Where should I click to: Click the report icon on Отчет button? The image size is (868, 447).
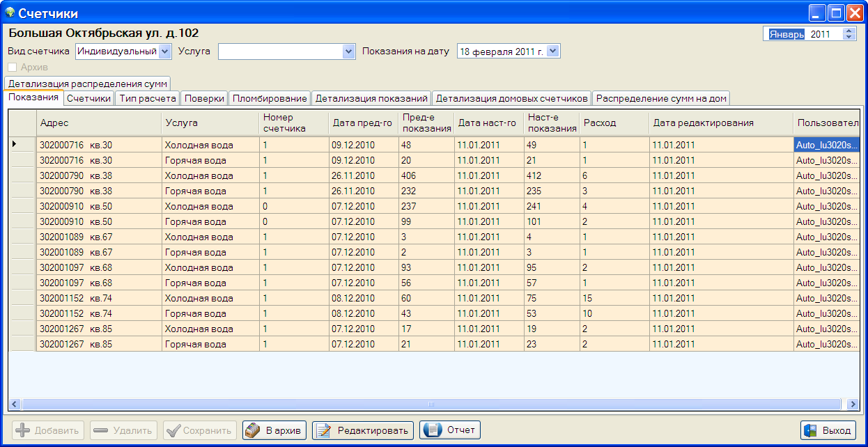pyautogui.click(x=432, y=430)
